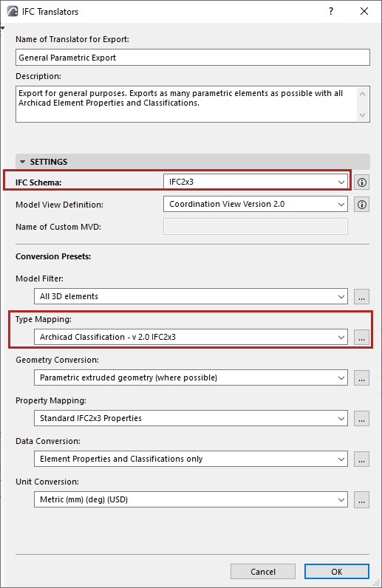382x588 pixels.
Task: Click the info icon beside IFC Schema
Action: [x=362, y=182]
